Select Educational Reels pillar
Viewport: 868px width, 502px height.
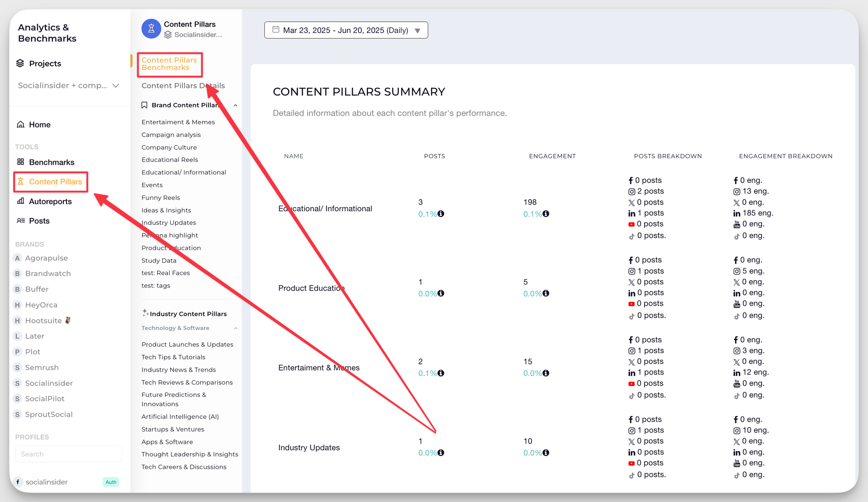(x=170, y=160)
